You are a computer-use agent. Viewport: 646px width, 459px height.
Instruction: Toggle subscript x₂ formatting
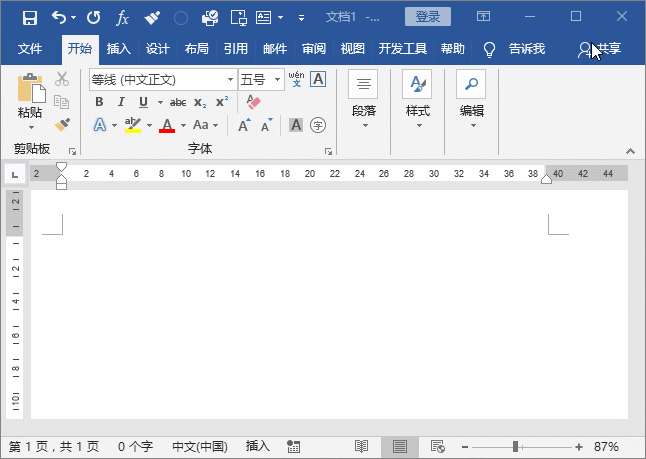200,102
